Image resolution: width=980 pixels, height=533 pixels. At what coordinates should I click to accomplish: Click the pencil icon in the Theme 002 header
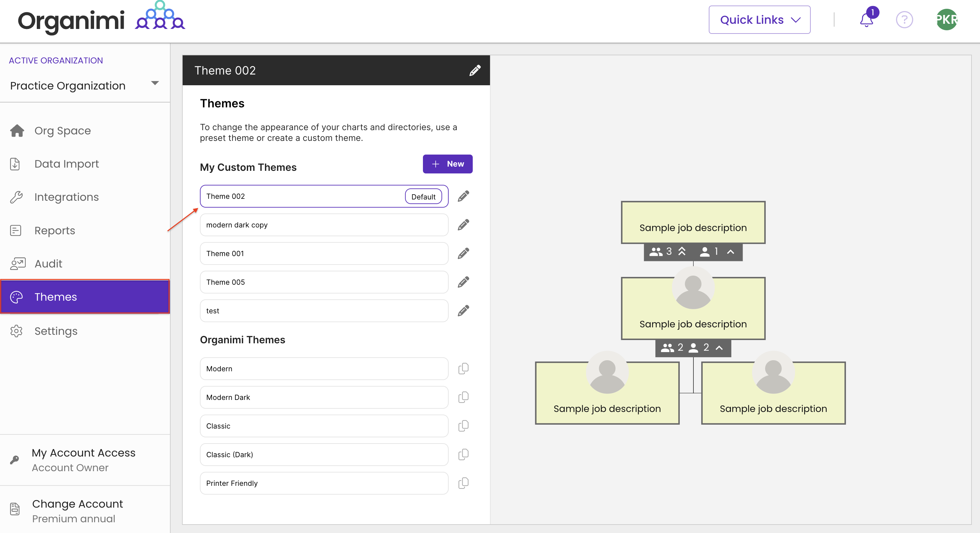click(x=474, y=70)
